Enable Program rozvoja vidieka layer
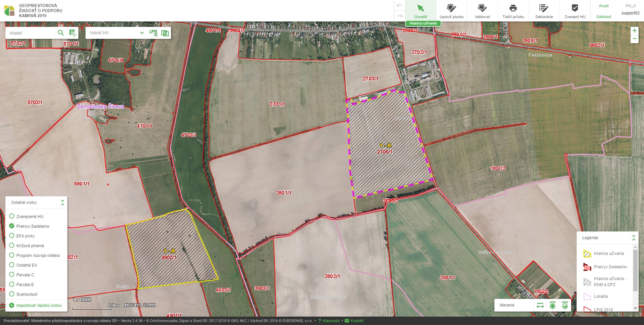This screenshot has width=644, height=325. pyautogui.click(x=12, y=255)
